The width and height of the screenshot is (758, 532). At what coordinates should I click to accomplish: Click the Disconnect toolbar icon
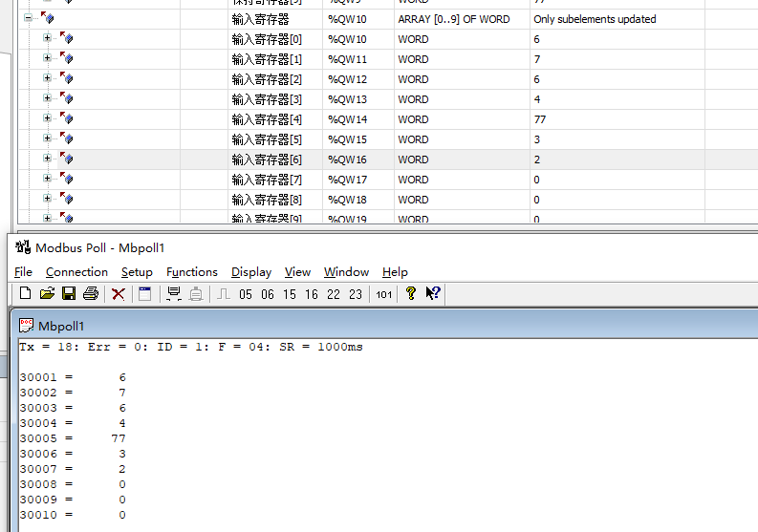pos(195,294)
